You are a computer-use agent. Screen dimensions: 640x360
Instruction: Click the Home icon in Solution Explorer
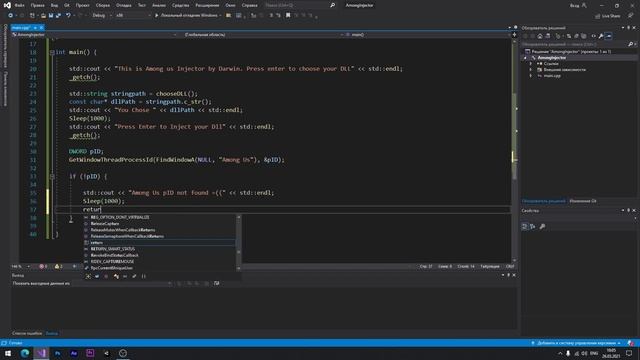(540, 36)
